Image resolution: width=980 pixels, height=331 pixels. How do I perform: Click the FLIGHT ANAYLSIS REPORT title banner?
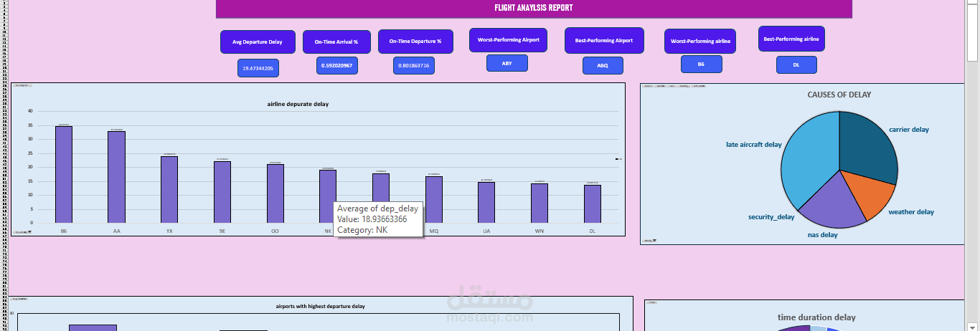pos(534,9)
